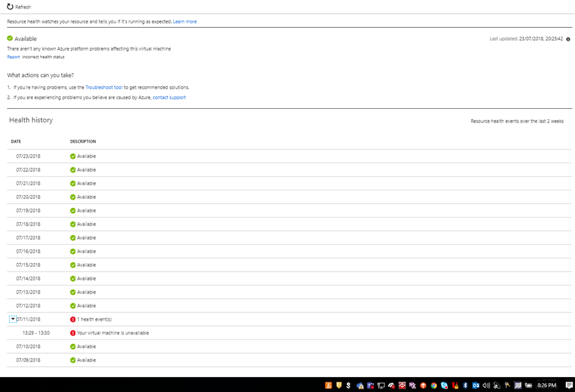
Task: Open Microsoft Teams tray icon
Action: click(x=371, y=386)
